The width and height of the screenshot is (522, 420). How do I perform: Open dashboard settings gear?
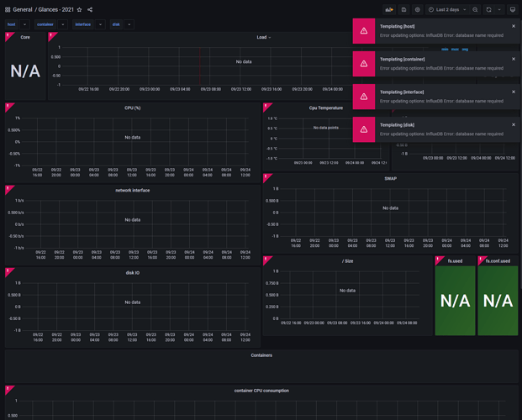pyautogui.click(x=418, y=9)
